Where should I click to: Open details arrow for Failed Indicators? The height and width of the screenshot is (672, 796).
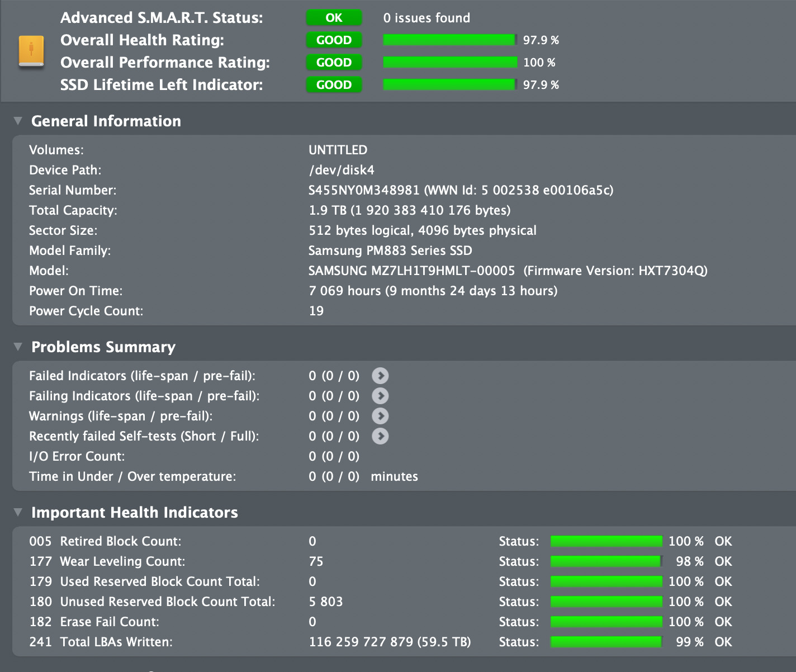(380, 376)
